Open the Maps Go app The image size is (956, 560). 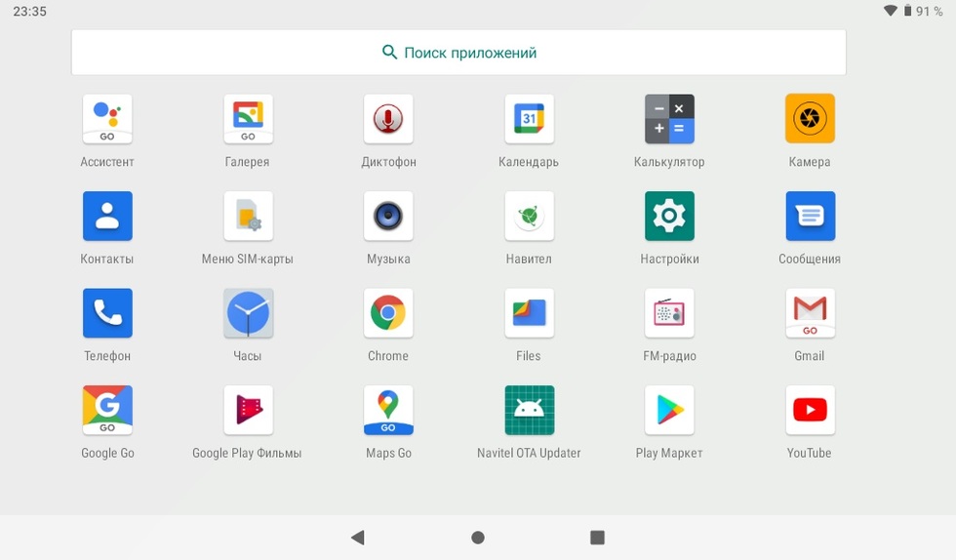point(388,410)
